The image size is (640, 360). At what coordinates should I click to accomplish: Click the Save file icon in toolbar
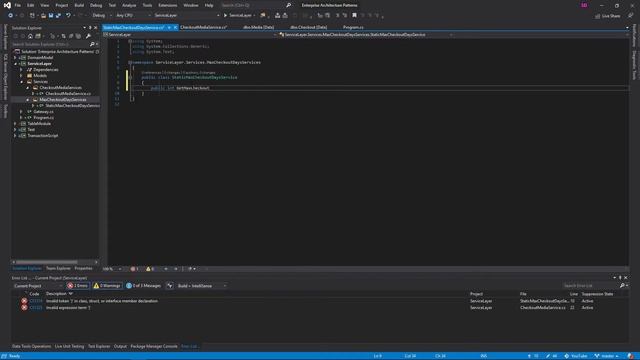tap(51, 16)
